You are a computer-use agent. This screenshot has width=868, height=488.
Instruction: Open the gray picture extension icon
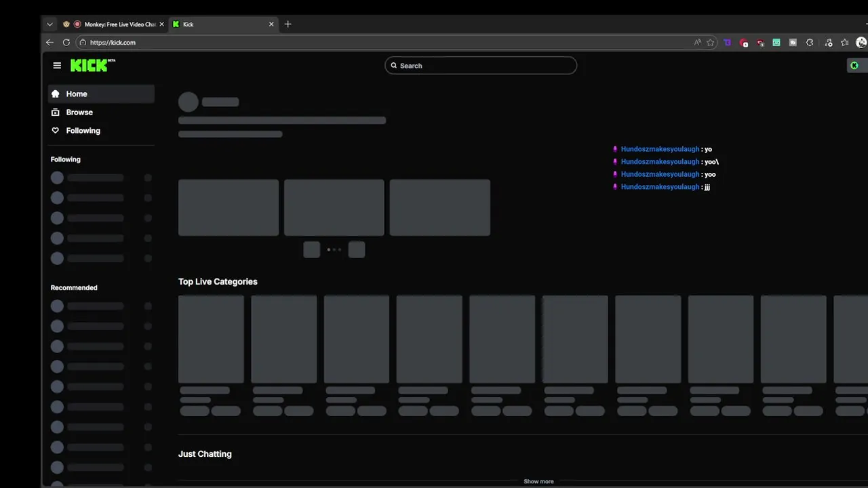793,42
